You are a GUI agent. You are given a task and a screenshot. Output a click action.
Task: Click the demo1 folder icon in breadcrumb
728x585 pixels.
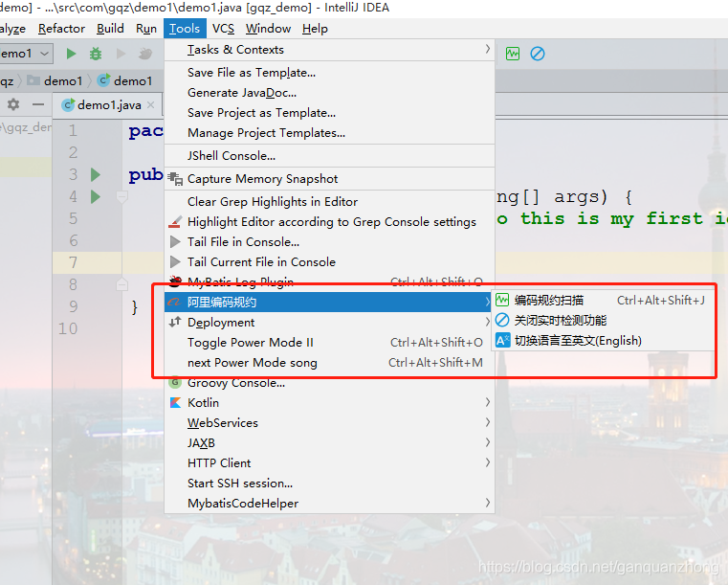click(x=33, y=80)
